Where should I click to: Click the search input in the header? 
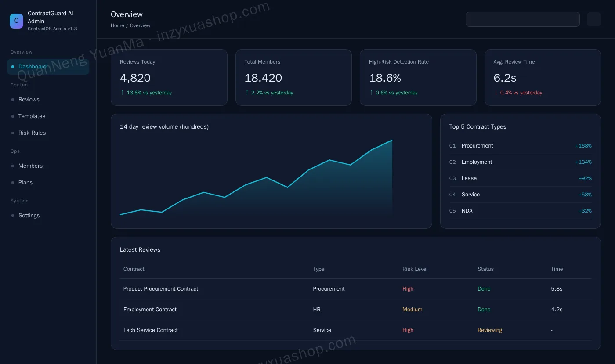(522, 19)
